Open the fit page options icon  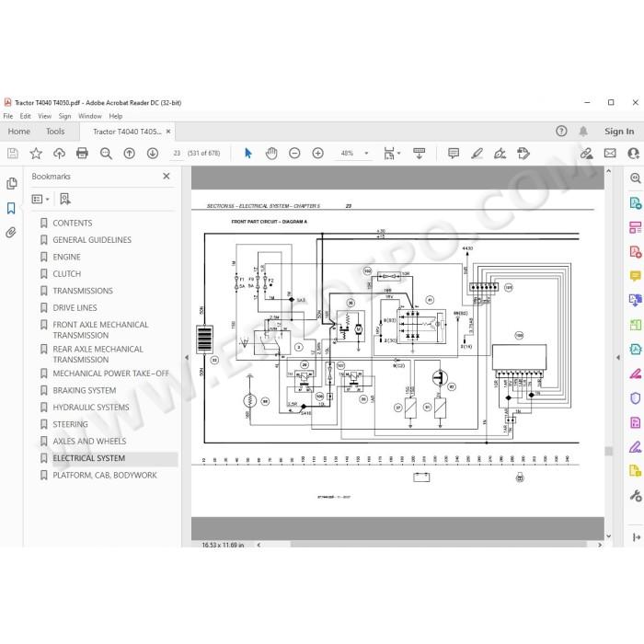point(391,154)
